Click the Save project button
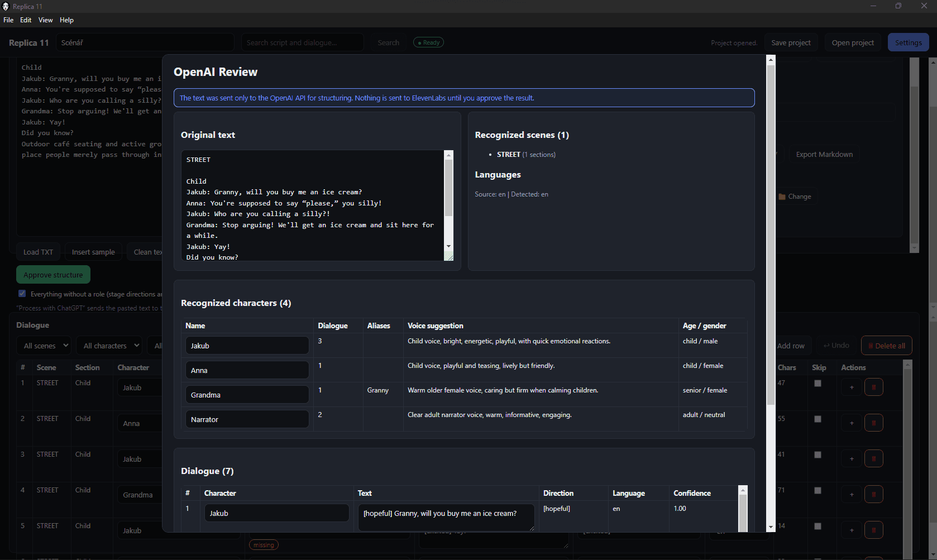The height and width of the screenshot is (560, 937). 791,42
